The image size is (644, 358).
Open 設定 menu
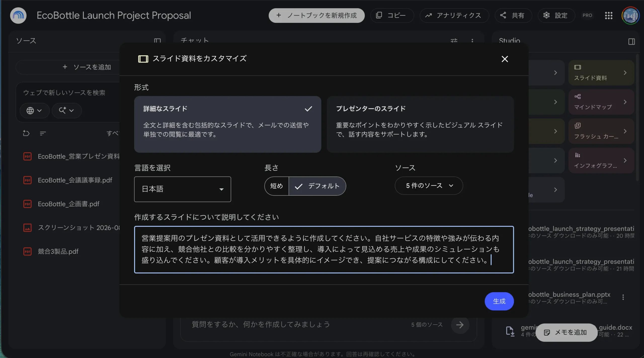click(556, 16)
